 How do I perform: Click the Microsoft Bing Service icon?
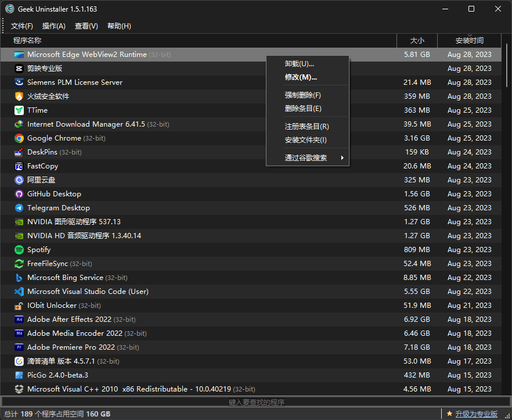(19, 278)
